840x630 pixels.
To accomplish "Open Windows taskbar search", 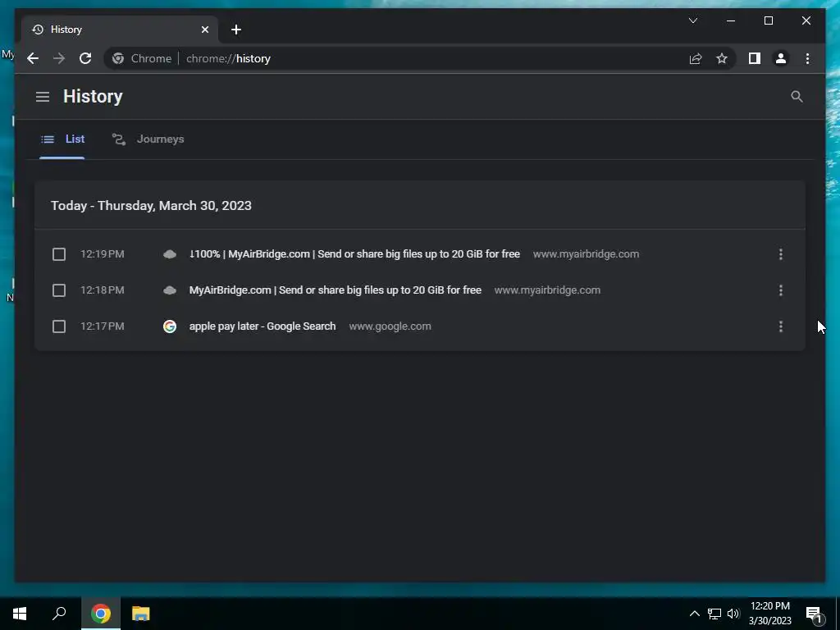I will point(59,614).
